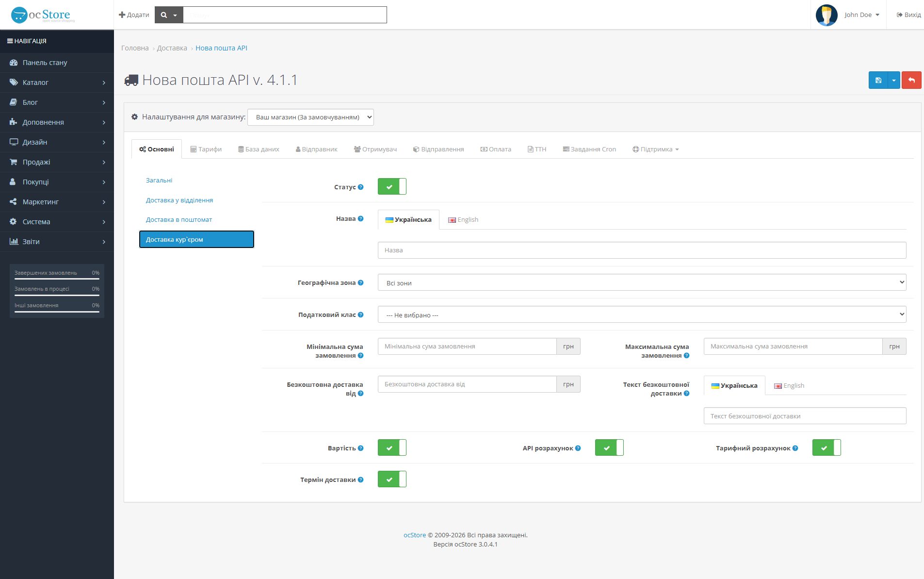Switch to the Завдання Cron tab
The width and height of the screenshot is (924, 579).
coord(589,149)
